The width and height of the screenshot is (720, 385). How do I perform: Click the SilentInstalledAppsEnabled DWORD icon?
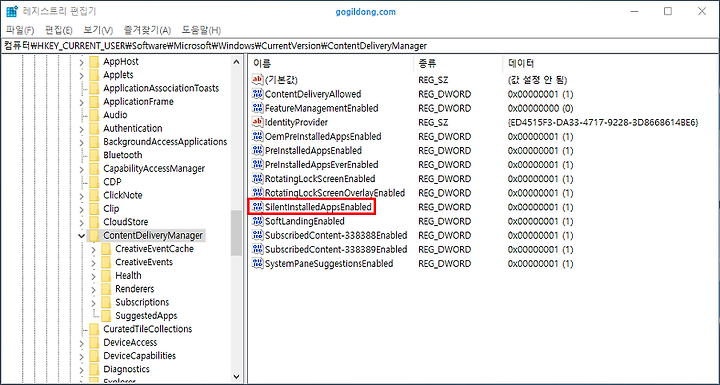coord(258,207)
